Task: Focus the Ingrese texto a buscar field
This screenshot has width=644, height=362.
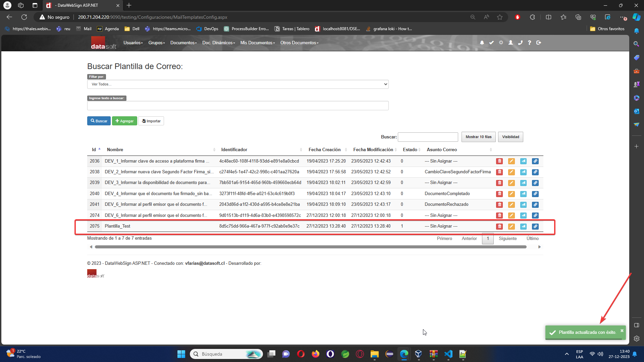Action: pos(238,106)
